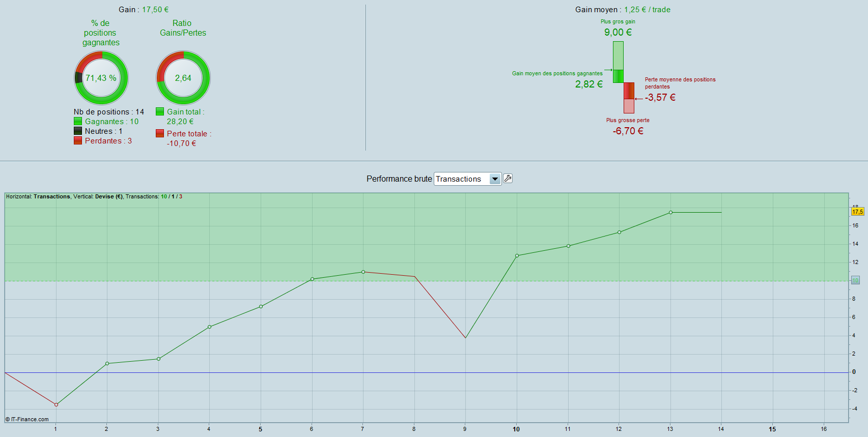This screenshot has width=868, height=437.
Task: Click the red Perte totale legend swatch
Action: [x=160, y=133]
